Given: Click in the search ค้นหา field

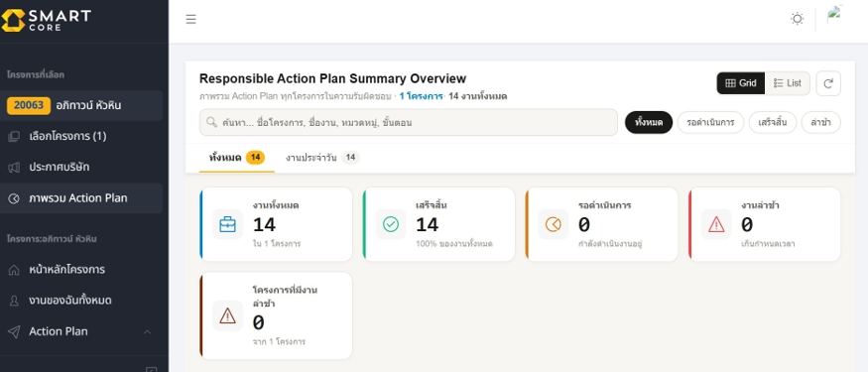Looking at the screenshot, I should coord(409,122).
